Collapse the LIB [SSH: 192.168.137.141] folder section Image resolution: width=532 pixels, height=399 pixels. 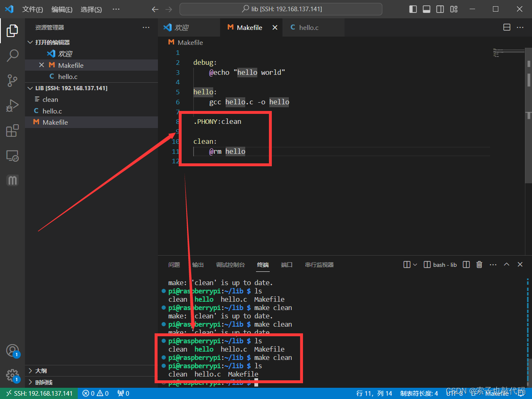point(91,88)
